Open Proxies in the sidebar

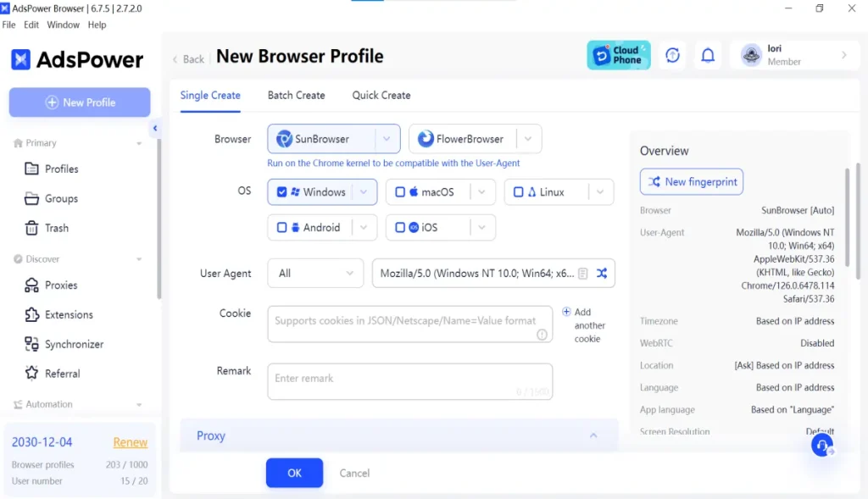point(51,285)
